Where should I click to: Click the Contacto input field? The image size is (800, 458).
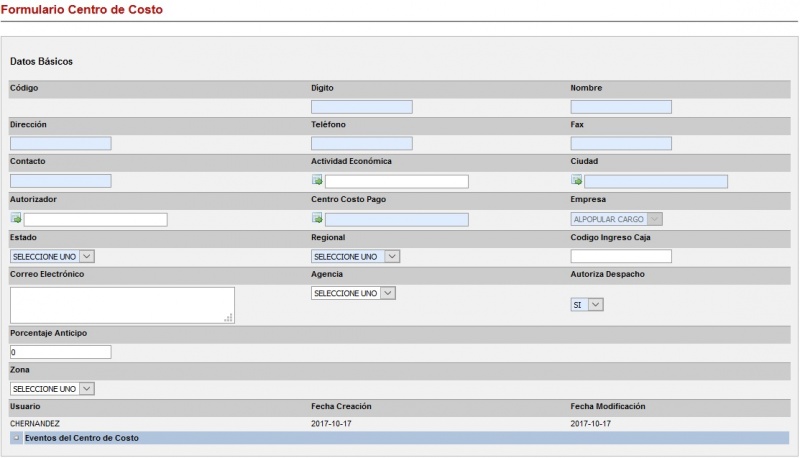click(60, 181)
